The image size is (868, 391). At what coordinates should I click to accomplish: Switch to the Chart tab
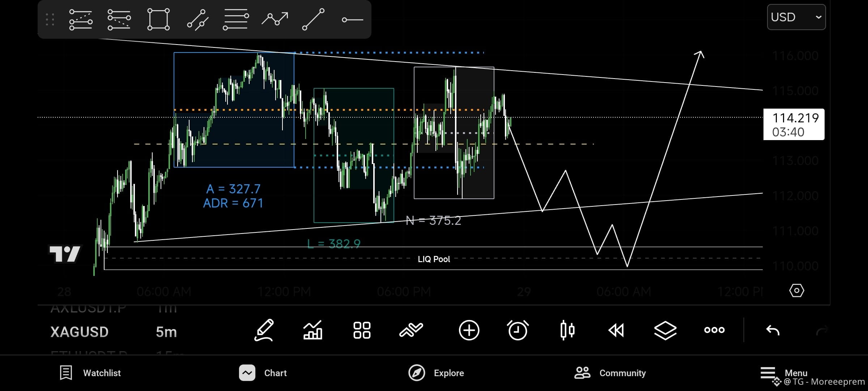(x=263, y=373)
